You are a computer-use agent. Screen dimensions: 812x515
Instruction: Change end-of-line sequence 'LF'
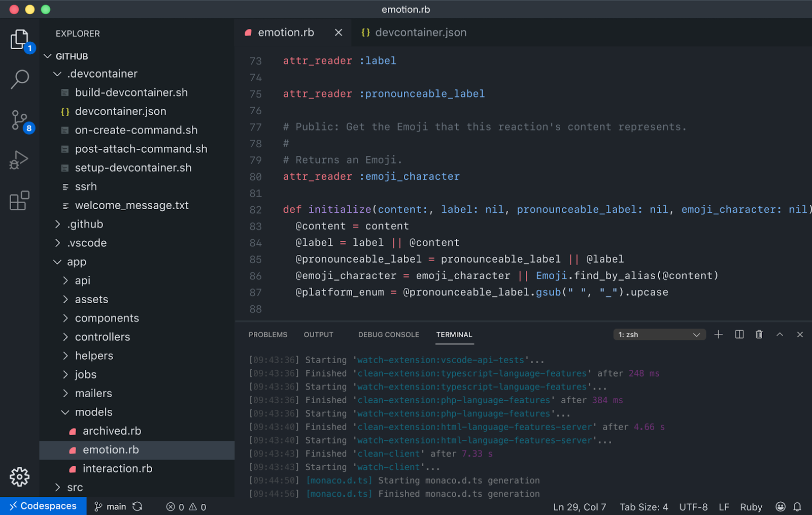(724, 507)
